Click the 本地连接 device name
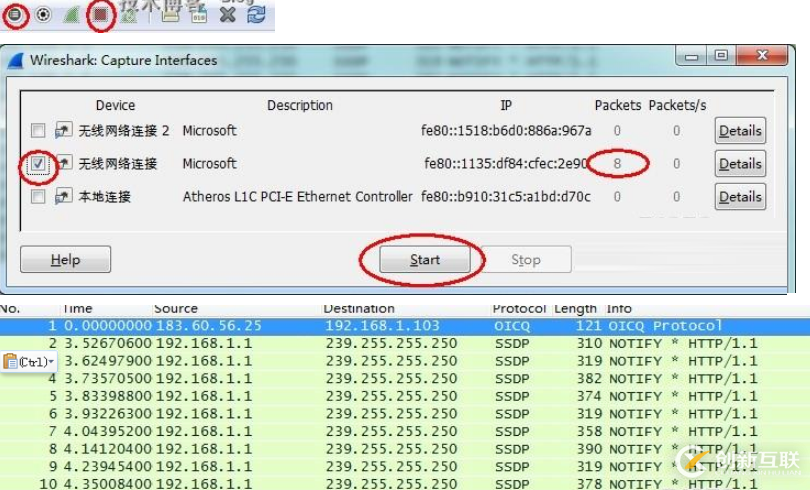The height and width of the screenshot is (490, 810). [104, 197]
